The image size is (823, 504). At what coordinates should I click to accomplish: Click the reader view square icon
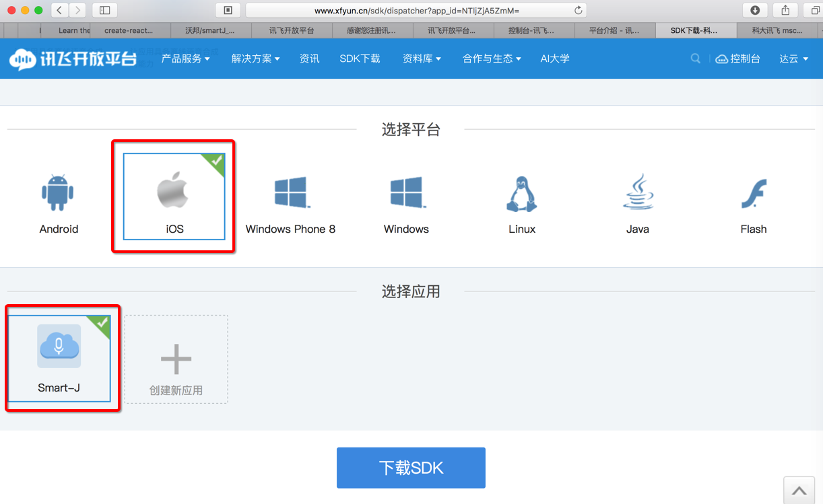[228, 10]
